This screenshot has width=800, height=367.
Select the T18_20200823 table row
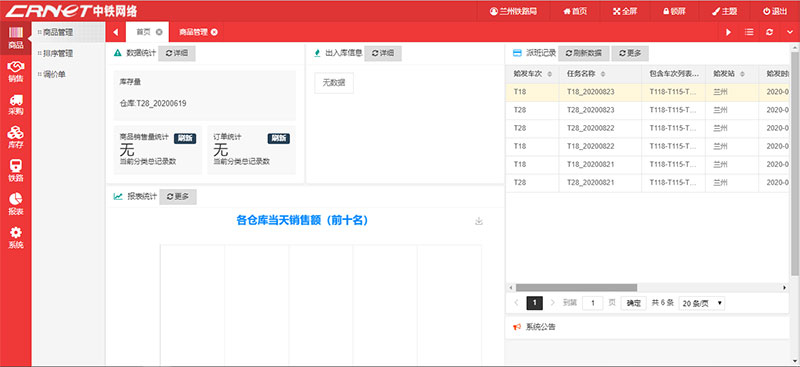647,92
